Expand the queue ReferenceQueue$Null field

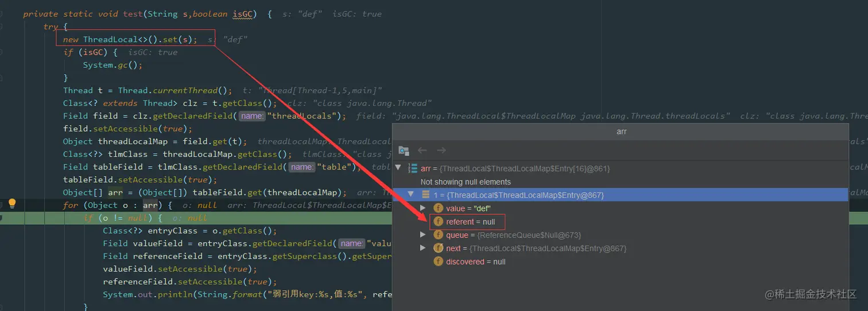(423, 235)
